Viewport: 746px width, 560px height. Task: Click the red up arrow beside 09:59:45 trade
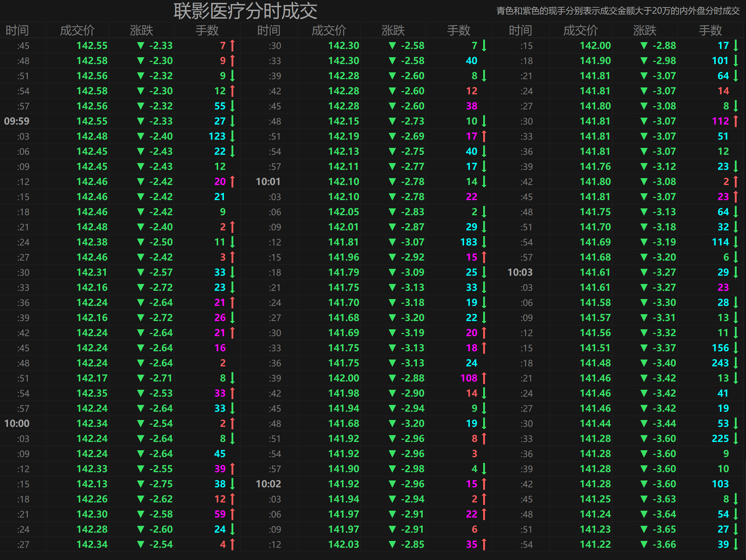[232, 45]
